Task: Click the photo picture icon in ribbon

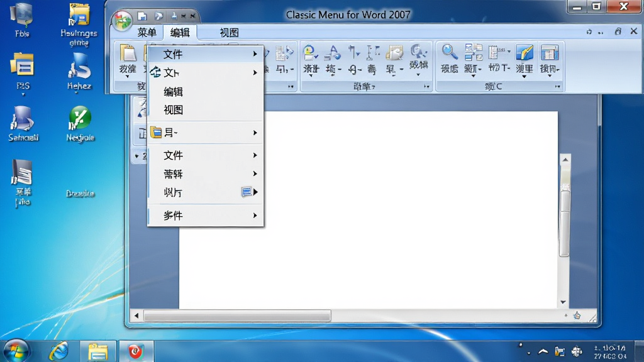Action: [x=394, y=53]
